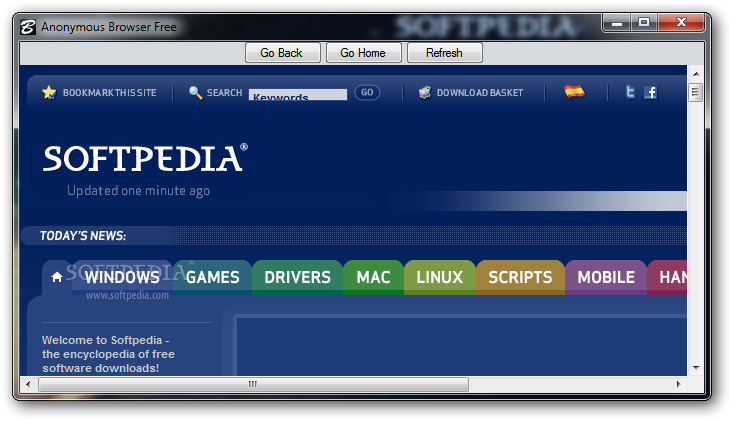Screen dimensions: 732x421
Task: Open the Bookmark This Site link
Action: click(x=110, y=93)
